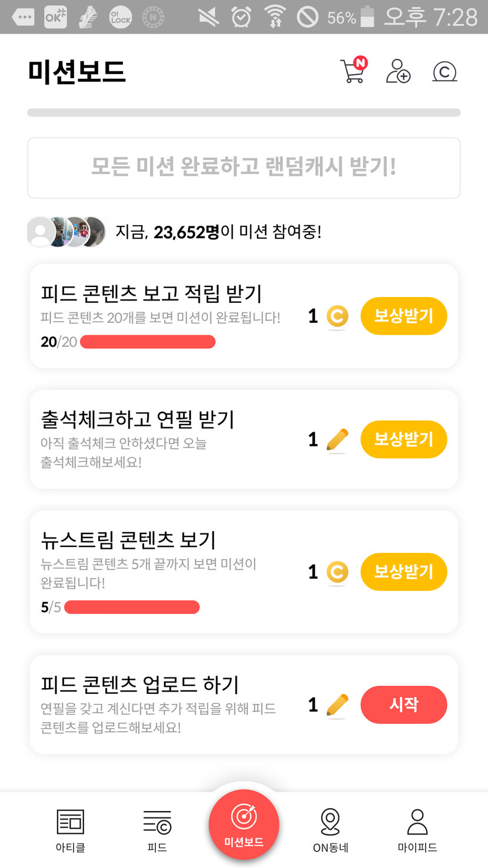Select the 피드 콘텐츠 업로드 하기 mission title
Screen dimensions: 488x868
tap(140, 685)
